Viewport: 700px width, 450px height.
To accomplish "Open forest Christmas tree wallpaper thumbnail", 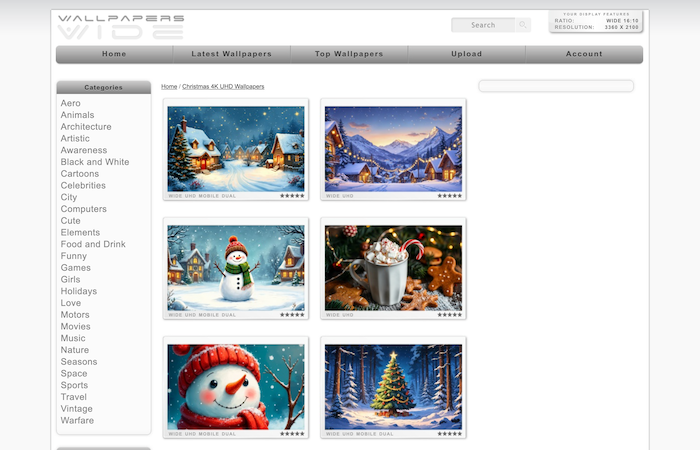I will coord(393,387).
